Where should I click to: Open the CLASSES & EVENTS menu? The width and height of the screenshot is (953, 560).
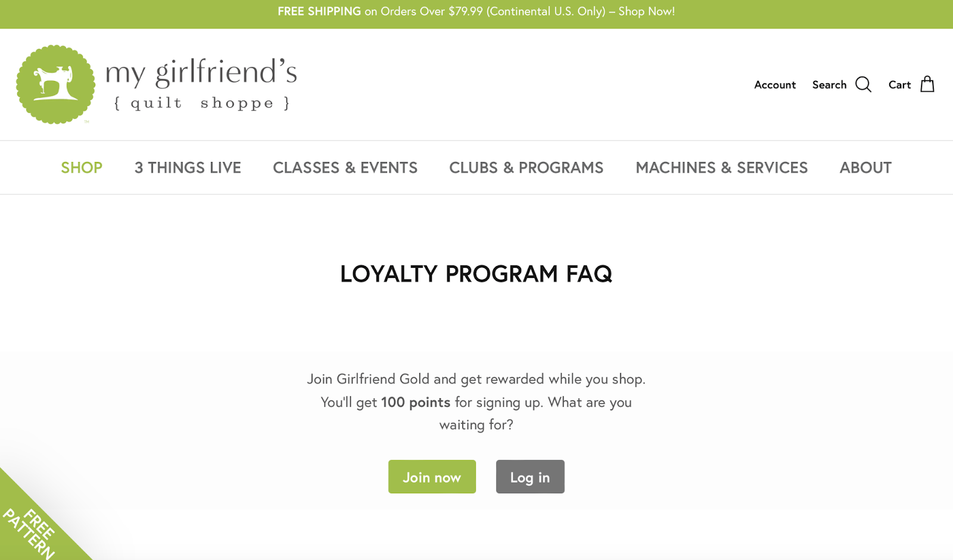point(345,168)
